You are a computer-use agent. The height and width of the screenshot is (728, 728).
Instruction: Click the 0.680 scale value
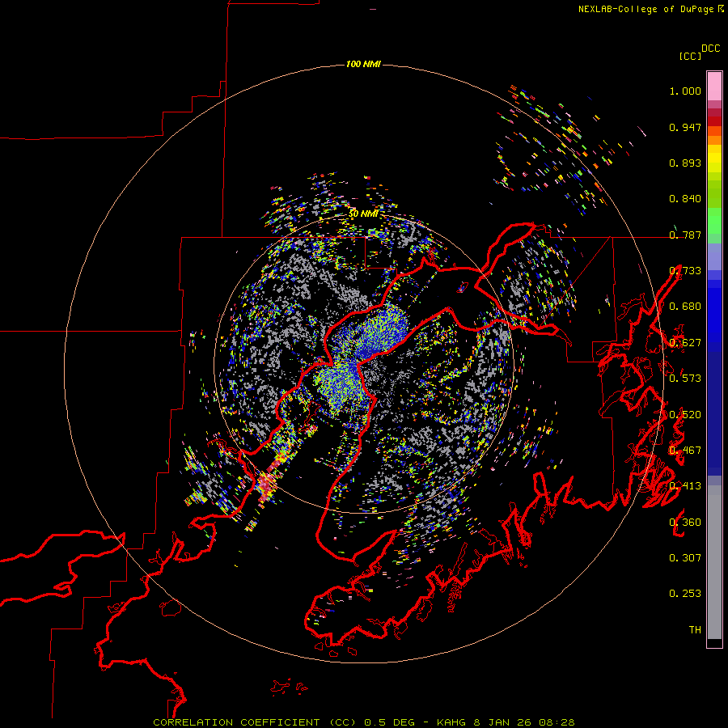[x=685, y=307]
